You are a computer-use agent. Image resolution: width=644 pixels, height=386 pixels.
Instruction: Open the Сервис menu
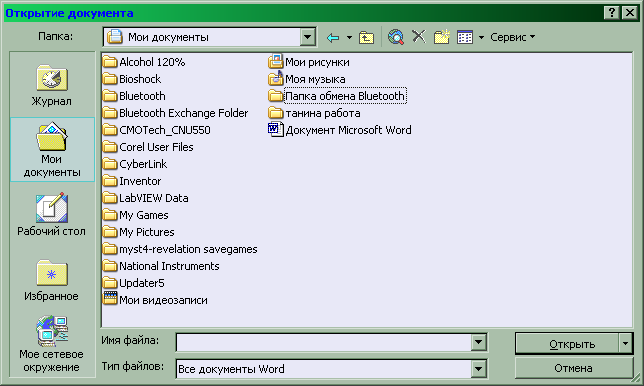click(513, 37)
